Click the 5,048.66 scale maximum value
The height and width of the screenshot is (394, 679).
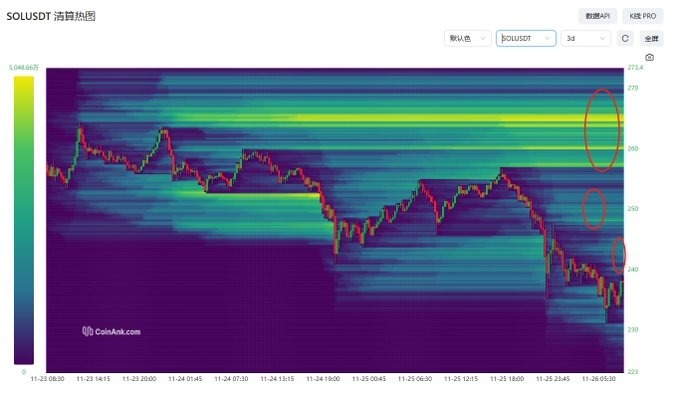(x=24, y=68)
